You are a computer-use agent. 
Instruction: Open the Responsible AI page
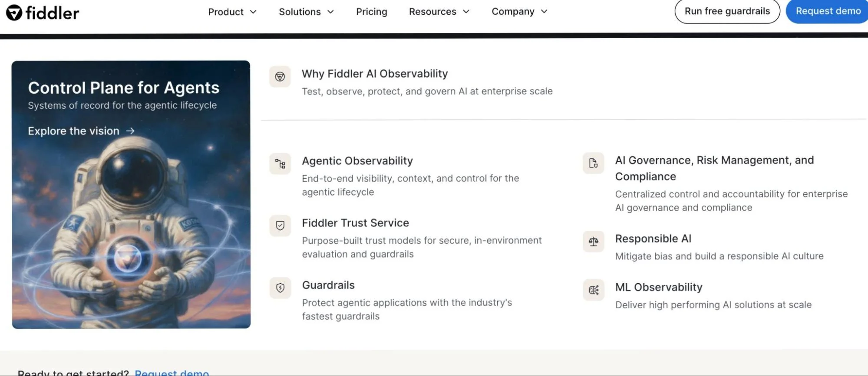pos(653,239)
